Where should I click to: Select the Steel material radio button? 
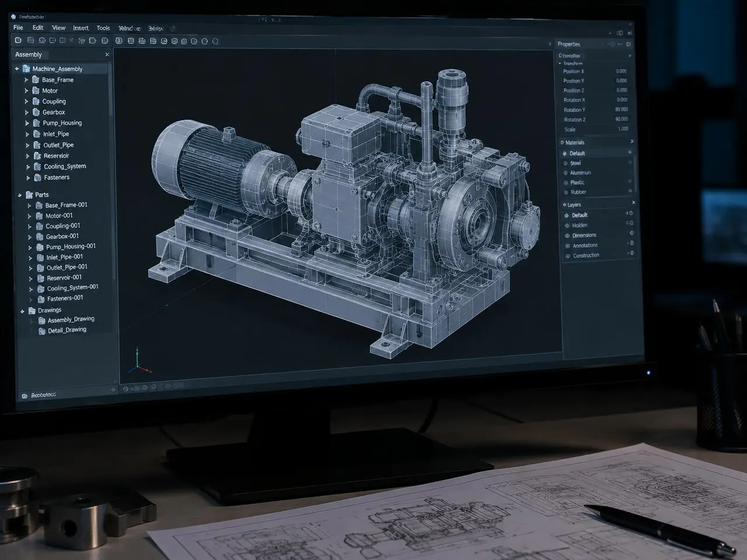point(566,163)
